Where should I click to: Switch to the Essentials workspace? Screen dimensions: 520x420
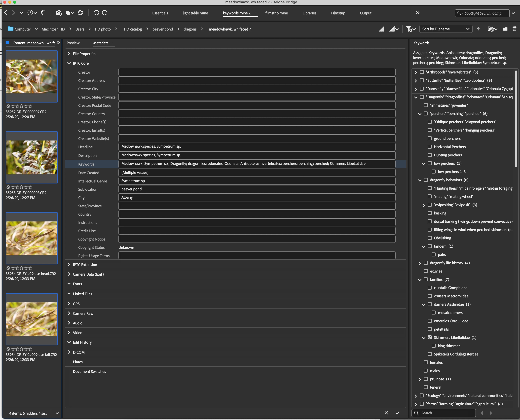point(160,13)
